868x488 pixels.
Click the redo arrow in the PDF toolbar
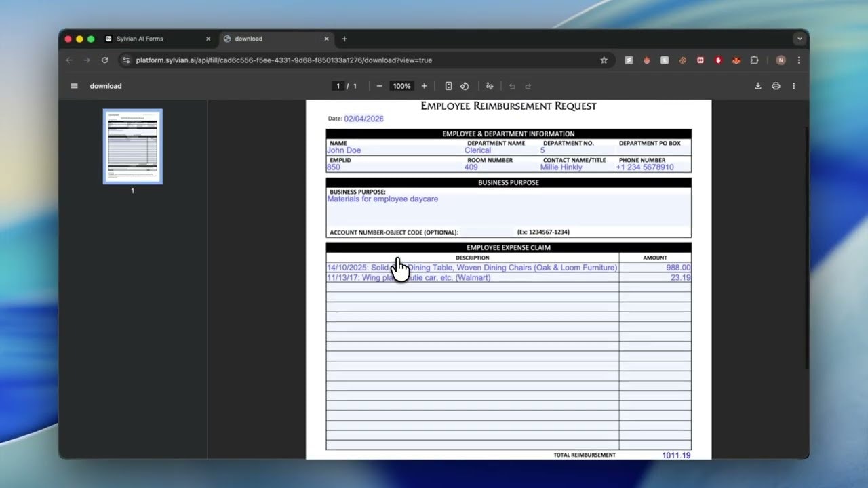pyautogui.click(x=528, y=86)
